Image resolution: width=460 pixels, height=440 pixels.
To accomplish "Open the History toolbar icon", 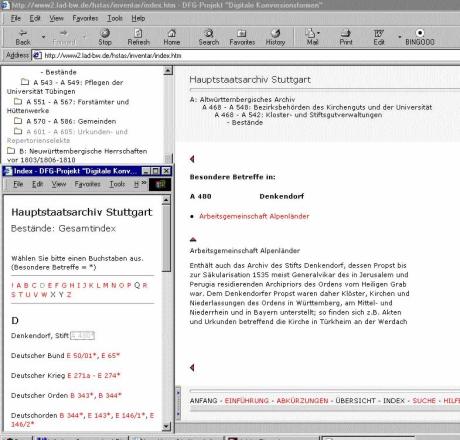I will tap(275, 37).
